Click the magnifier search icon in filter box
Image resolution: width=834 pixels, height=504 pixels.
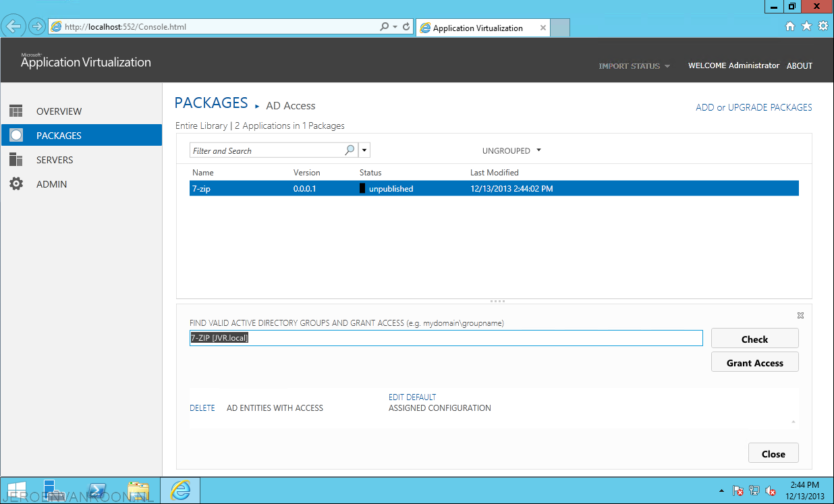350,150
